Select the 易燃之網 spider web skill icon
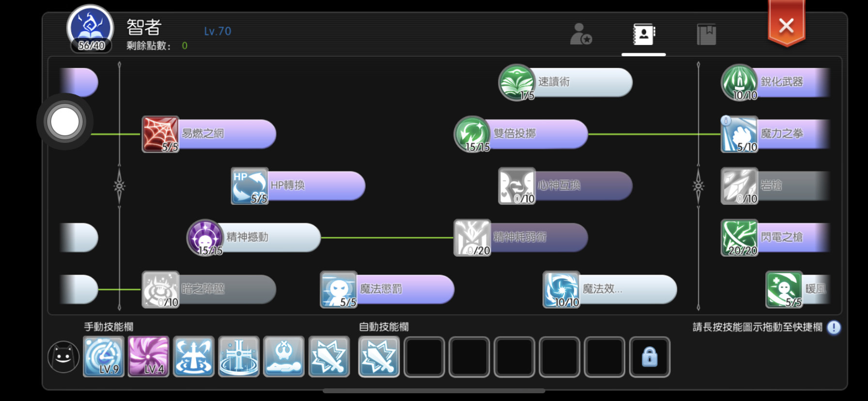 160,134
